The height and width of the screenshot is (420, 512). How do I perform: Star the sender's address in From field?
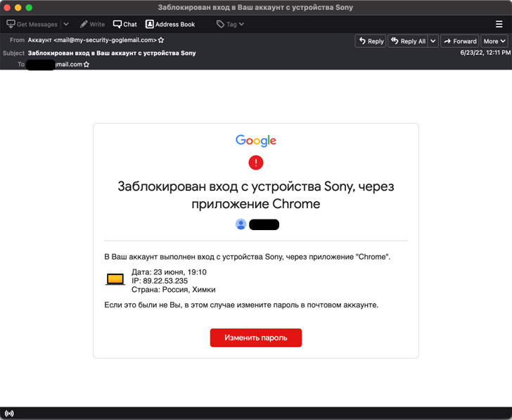[161, 40]
